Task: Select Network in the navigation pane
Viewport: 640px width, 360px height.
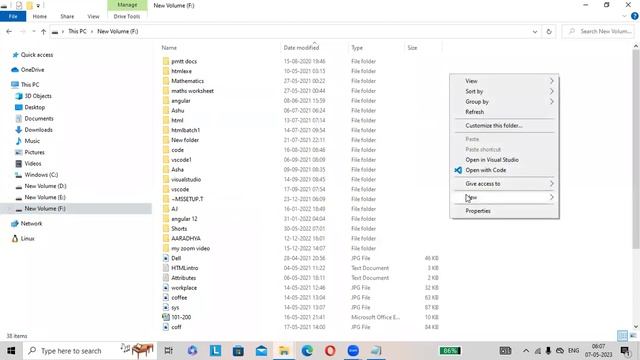Action: click(31, 224)
